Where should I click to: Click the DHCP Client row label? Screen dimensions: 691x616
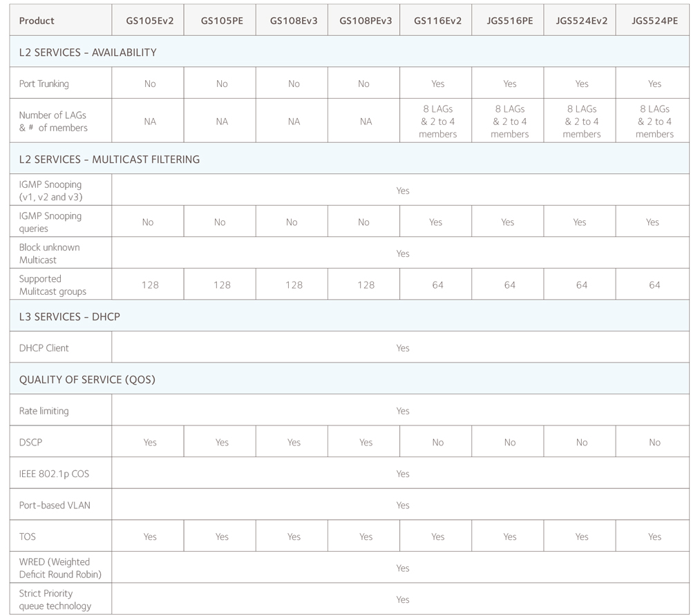coord(44,348)
